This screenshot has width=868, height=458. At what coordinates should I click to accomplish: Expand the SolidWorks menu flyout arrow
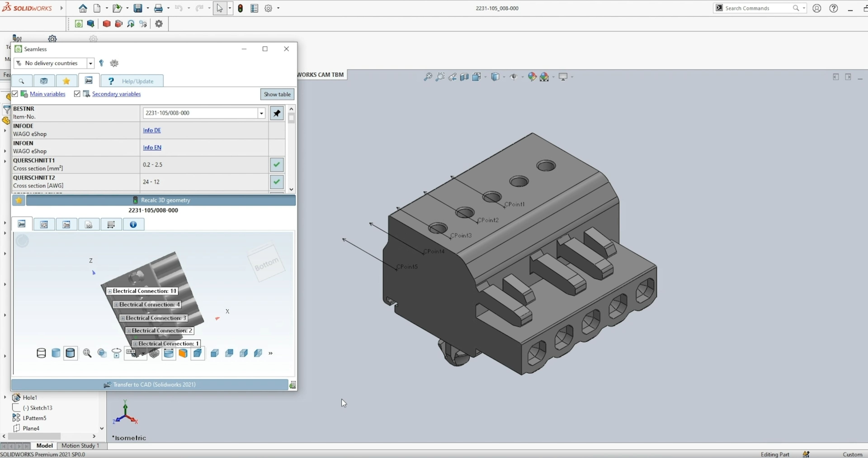coord(61,8)
